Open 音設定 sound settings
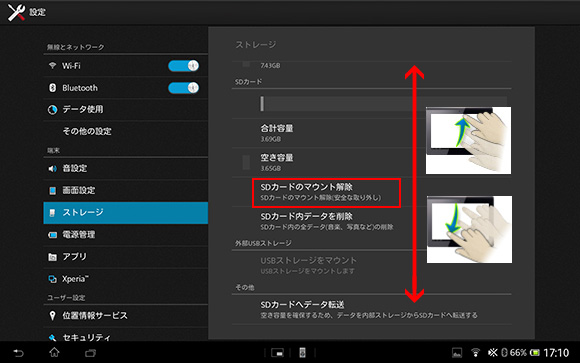 coord(125,169)
